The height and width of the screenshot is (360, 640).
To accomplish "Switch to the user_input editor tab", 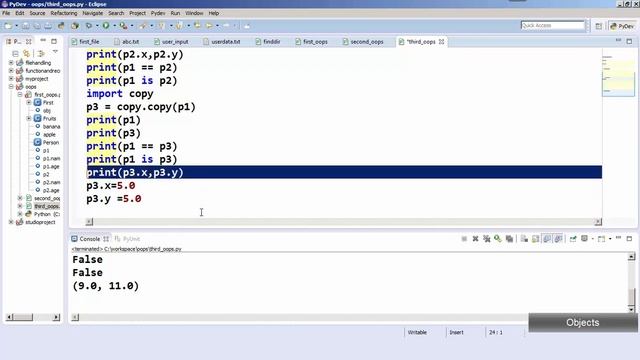I will [171, 42].
